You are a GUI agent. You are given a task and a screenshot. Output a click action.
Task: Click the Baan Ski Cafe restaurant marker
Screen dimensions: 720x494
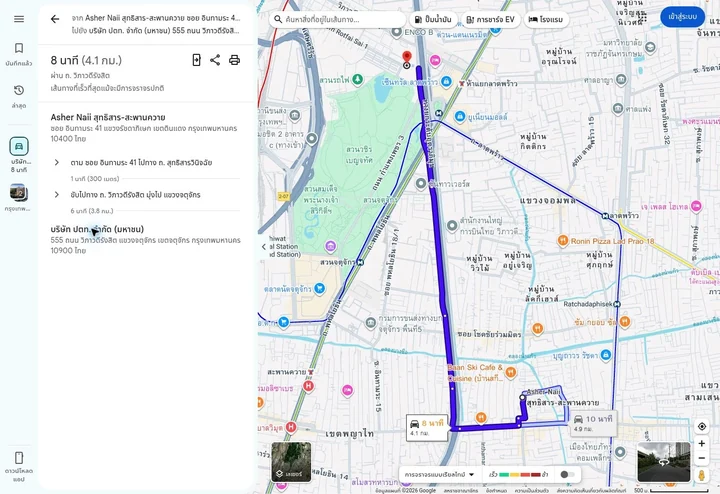pyautogui.click(x=510, y=372)
